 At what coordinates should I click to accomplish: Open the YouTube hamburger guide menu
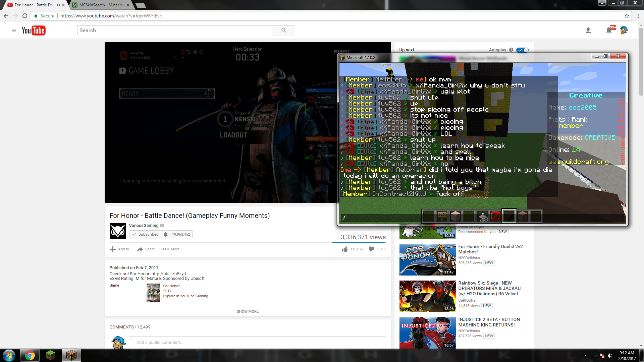14,31
